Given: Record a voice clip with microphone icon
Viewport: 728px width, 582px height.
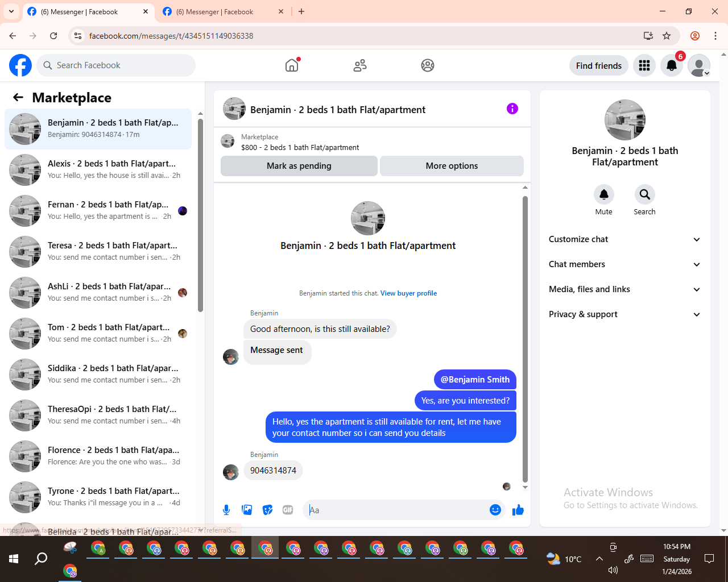Looking at the screenshot, I should point(226,510).
